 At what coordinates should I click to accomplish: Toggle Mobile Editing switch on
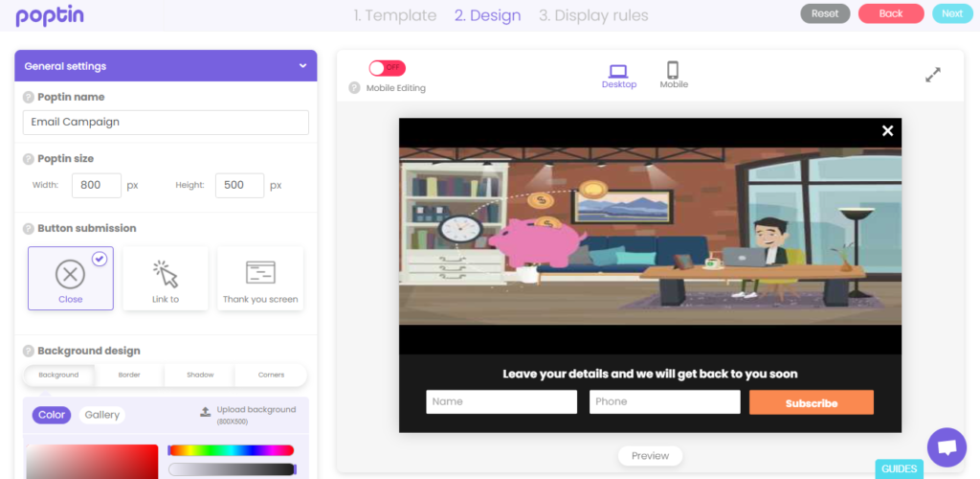(x=387, y=68)
